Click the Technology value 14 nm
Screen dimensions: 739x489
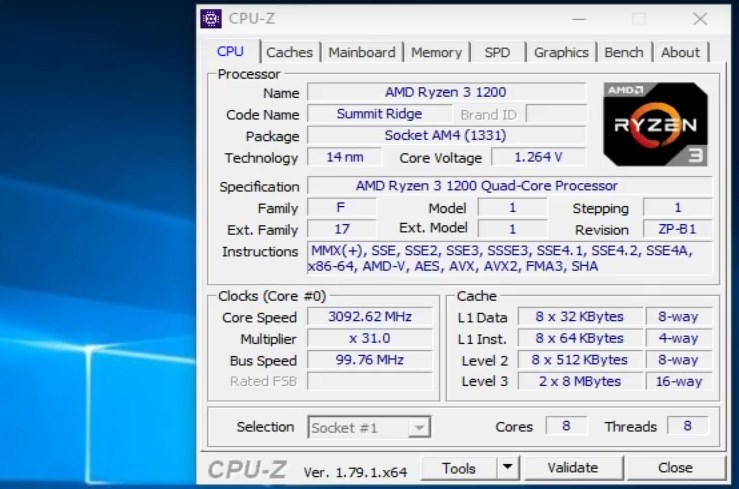point(345,157)
